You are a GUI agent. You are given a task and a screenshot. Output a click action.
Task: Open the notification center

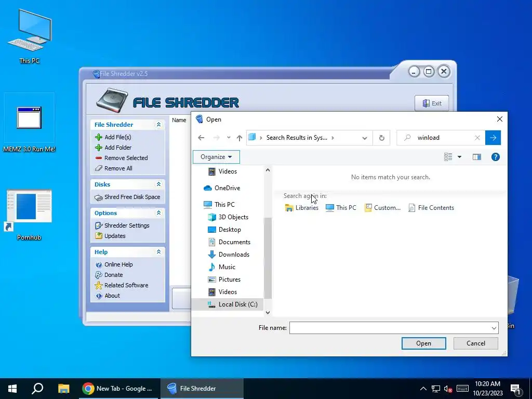[516, 389]
